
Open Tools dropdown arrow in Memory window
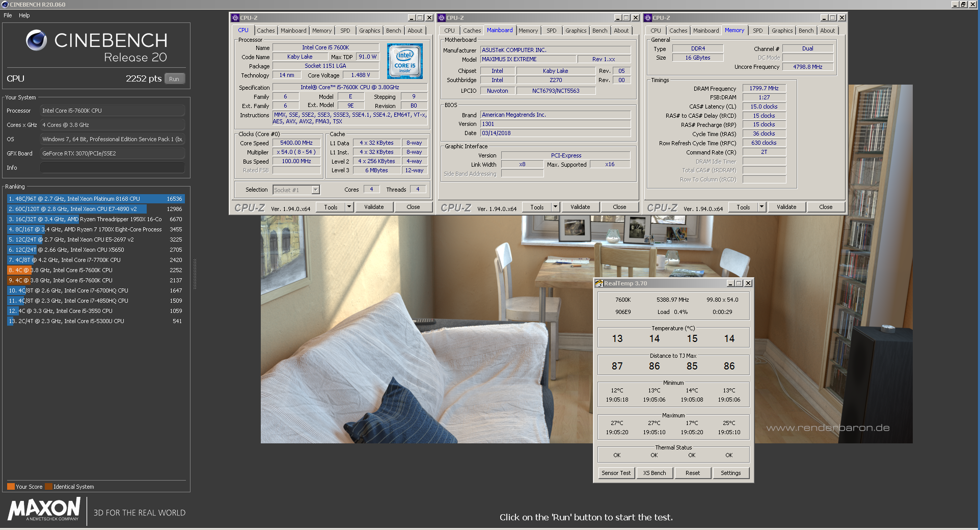tap(762, 207)
